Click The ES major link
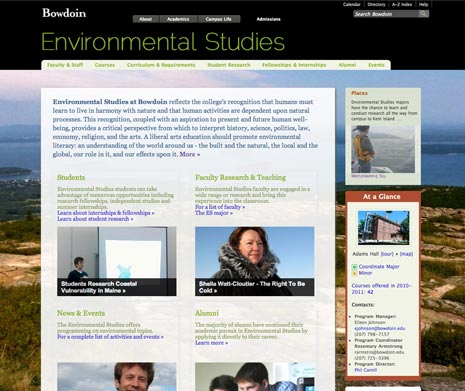Image resolution: width=465 pixels, height=391 pixels. coord(214,213)
